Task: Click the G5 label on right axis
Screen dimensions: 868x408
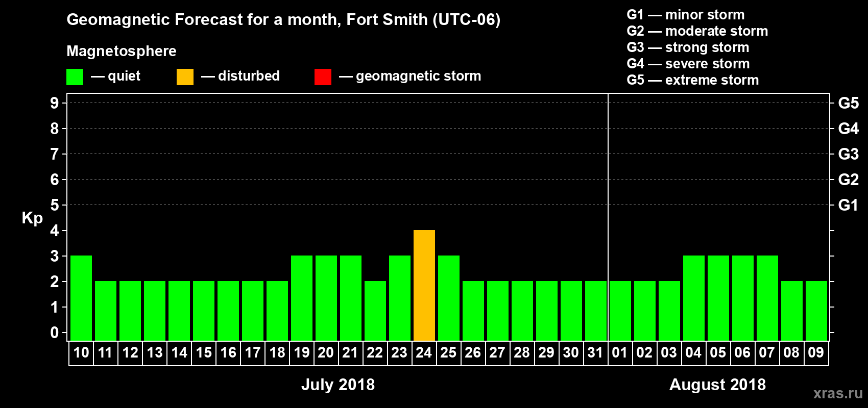Action: 848,103
